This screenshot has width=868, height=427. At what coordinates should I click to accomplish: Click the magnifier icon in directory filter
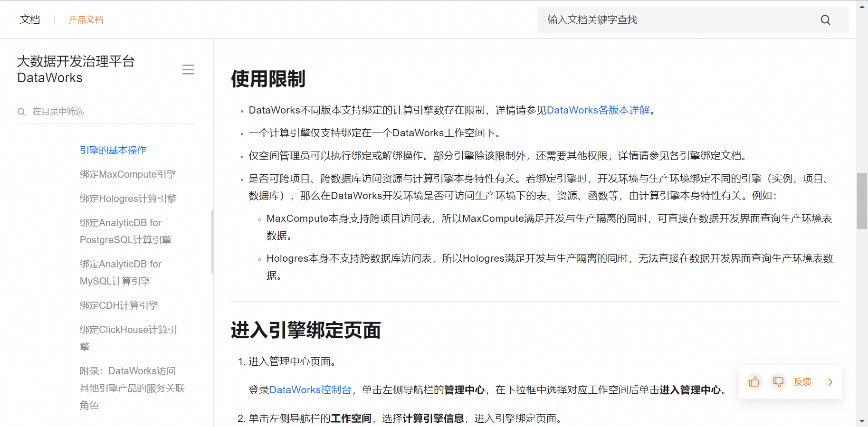(21, 112)
